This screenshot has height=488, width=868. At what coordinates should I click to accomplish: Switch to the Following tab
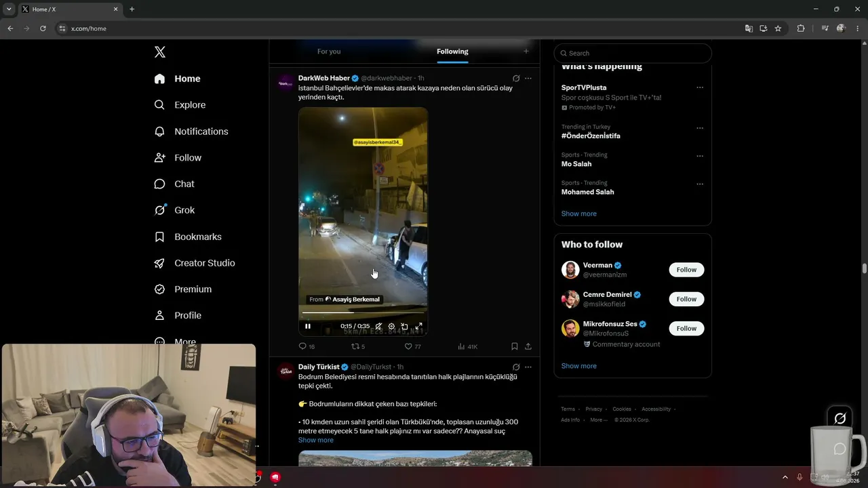click(x=452, y=52)
